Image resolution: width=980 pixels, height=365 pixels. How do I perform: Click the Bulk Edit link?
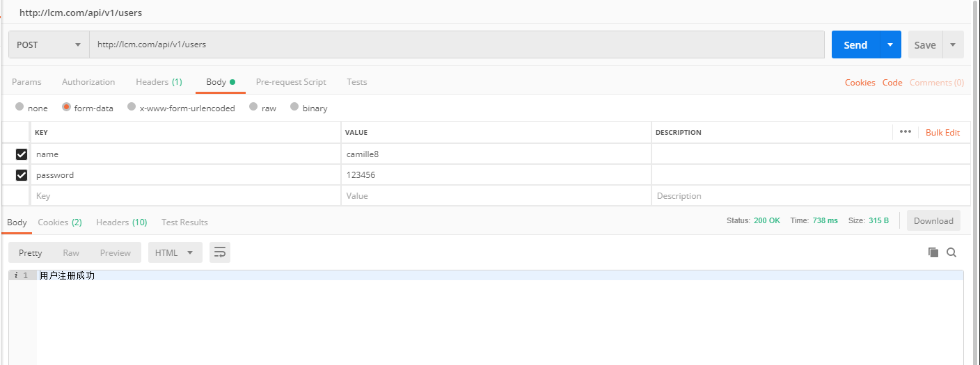point(942,132)
